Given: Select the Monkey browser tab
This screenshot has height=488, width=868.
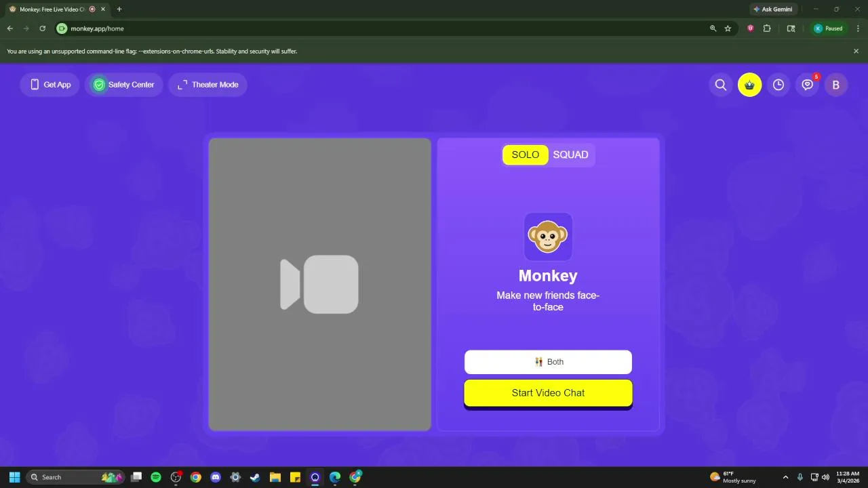Looking at the screenshot, I should tap(57, 9).
